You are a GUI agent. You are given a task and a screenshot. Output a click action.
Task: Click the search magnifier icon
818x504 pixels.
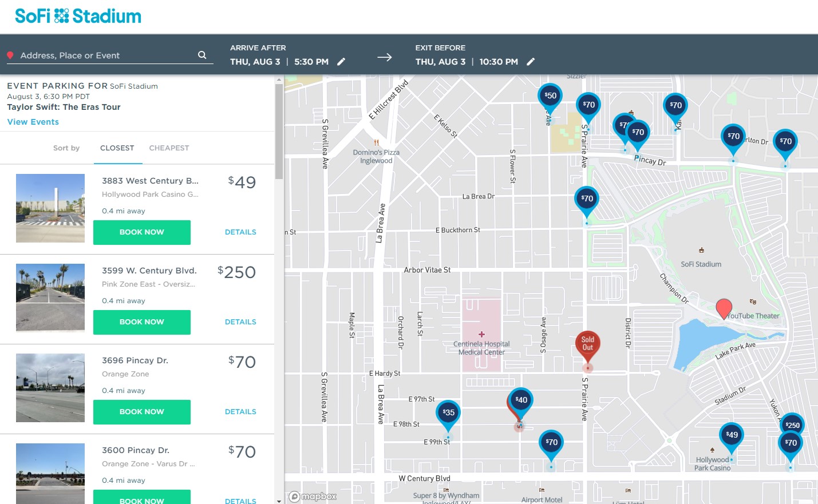202,55
